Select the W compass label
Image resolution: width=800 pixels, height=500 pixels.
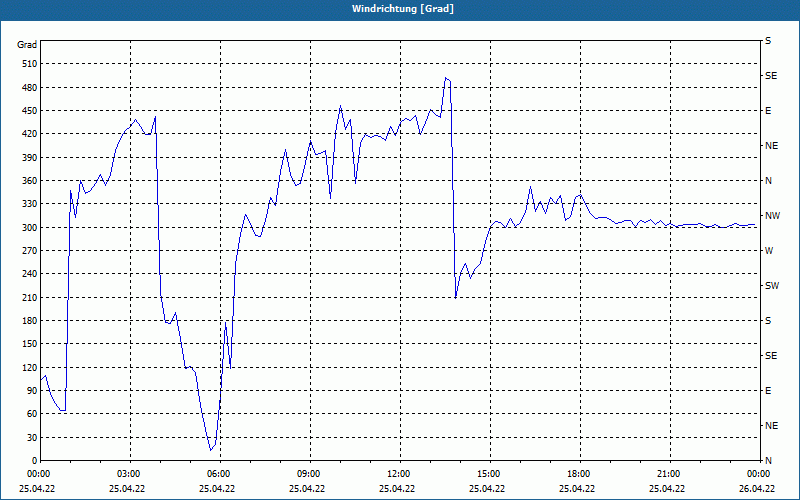[769, 251]
